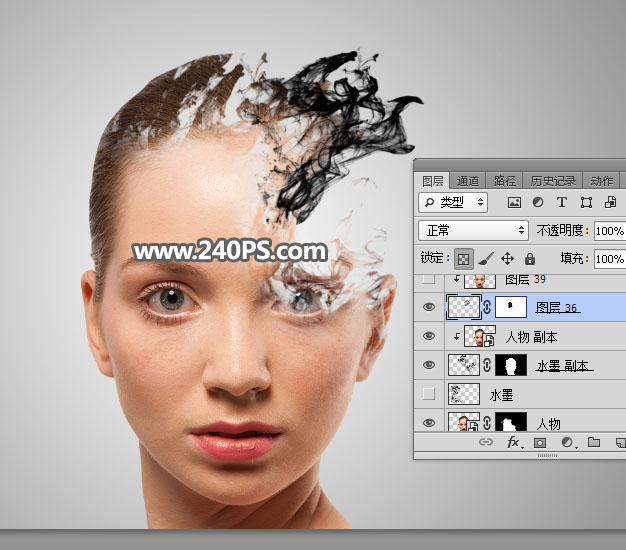Click the 不透明度 opacity label
The image size is (626, 550).
(x=563, y=230)
